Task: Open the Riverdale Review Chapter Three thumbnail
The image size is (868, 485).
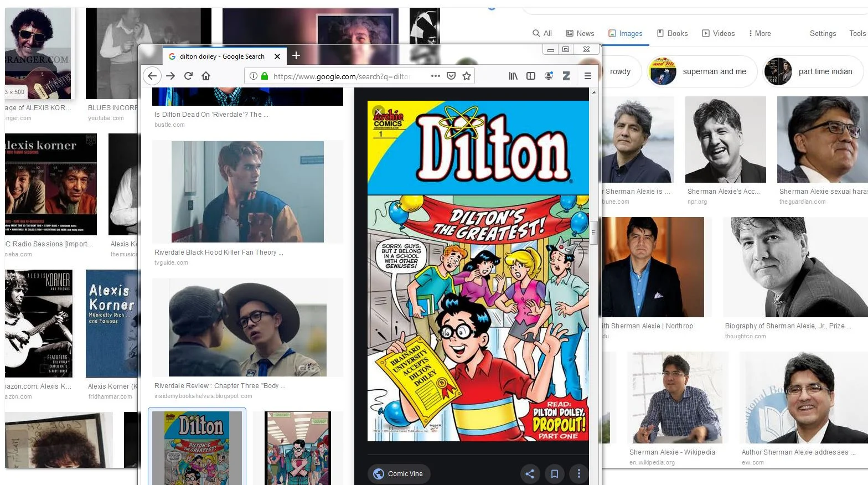Action: [x=247, y=329]
